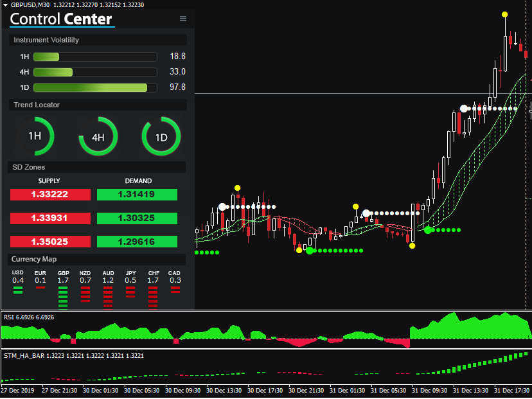The height and width of the screenshot is (399, 532).
Task: Click the yellow dot at chart peak
Action: point(505,14)
